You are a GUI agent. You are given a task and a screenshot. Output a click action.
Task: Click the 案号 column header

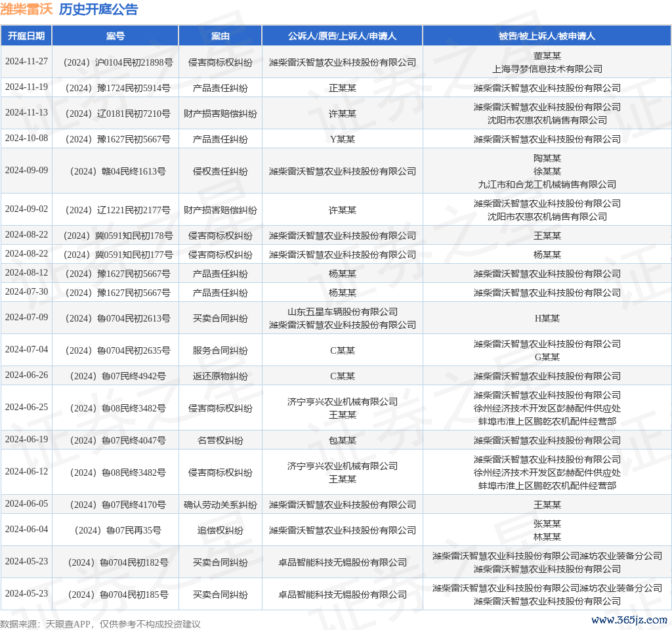tap(115, 36)
